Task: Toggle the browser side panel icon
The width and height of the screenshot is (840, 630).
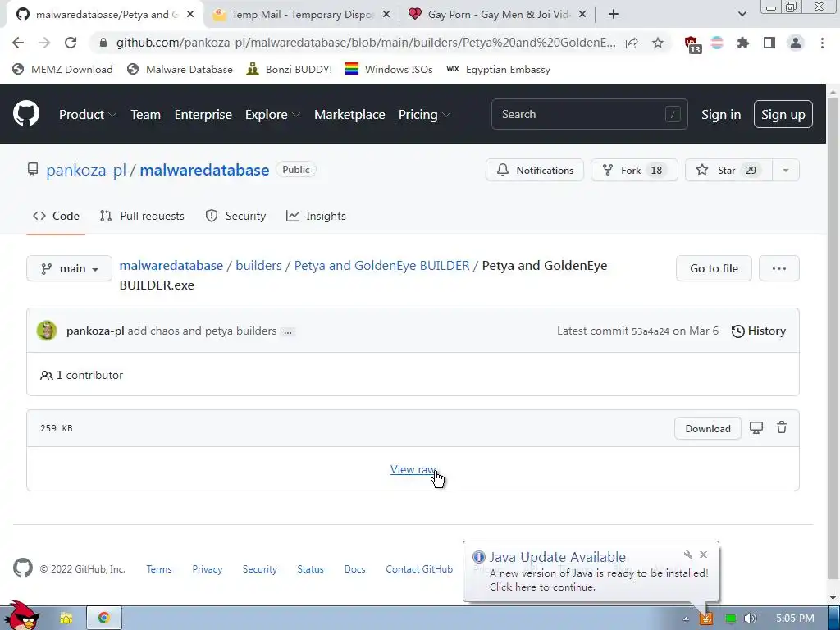Action: point(769,43)
